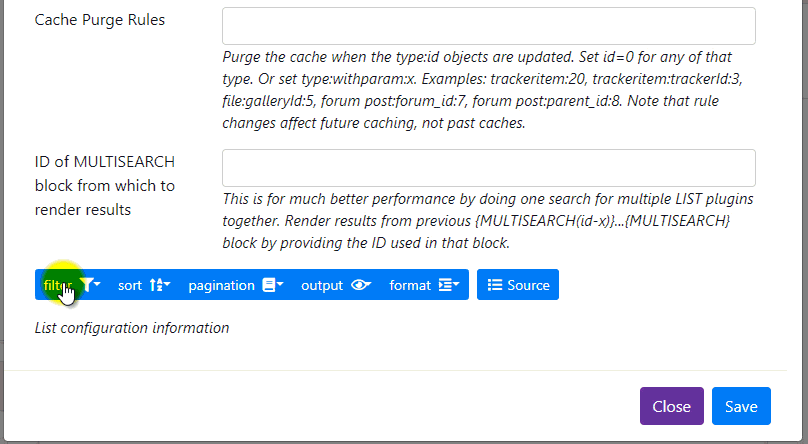Choose the output menu label
The height and width of the screenshot is (444, 808).
[322, 285]
